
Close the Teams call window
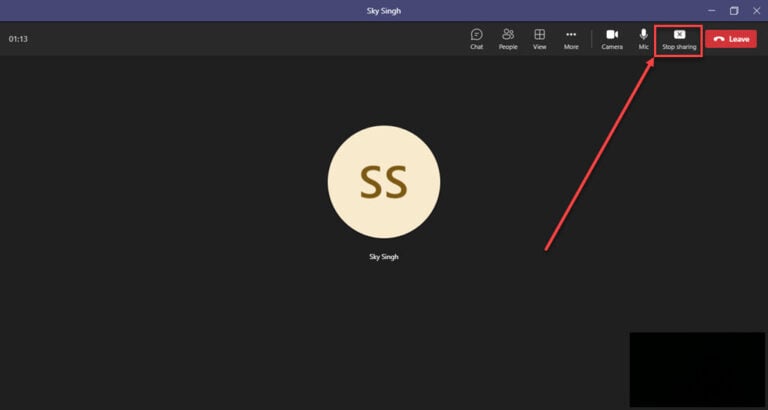click(x=756, y=11)
